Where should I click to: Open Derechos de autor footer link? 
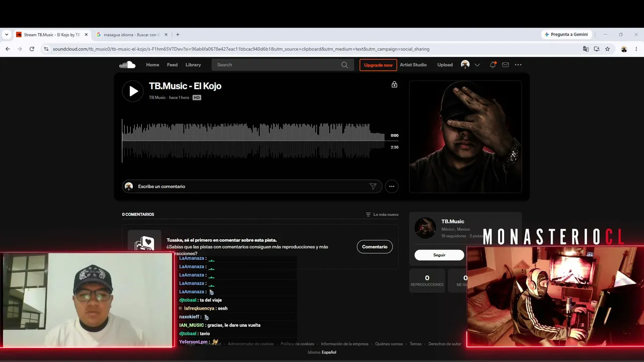pos(445,344)
